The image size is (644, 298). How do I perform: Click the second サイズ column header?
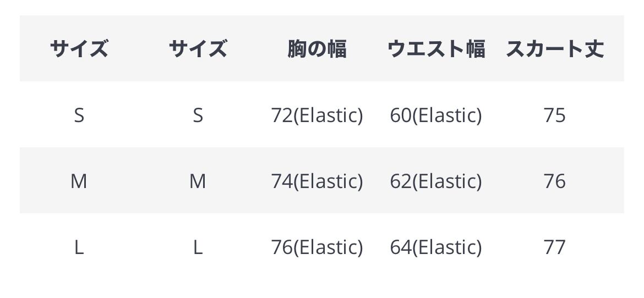pyautogui.click(x=198, y=49)
